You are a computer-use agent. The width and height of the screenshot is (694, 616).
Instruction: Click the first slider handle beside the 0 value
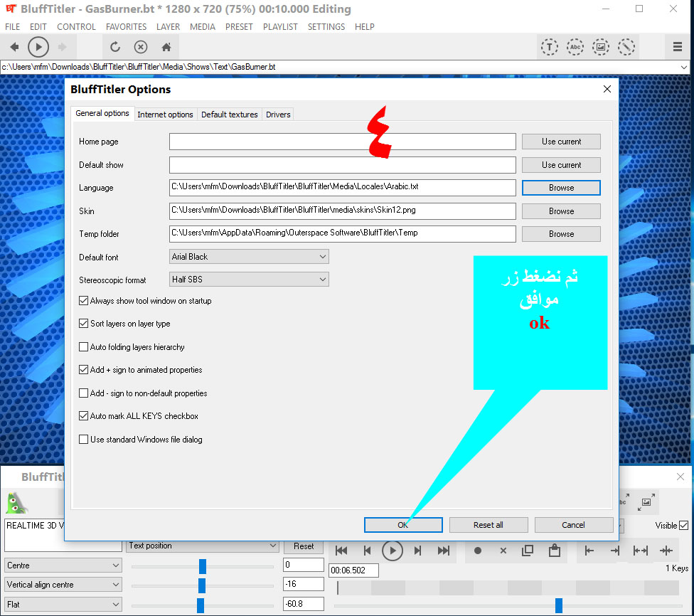point(203,566)
